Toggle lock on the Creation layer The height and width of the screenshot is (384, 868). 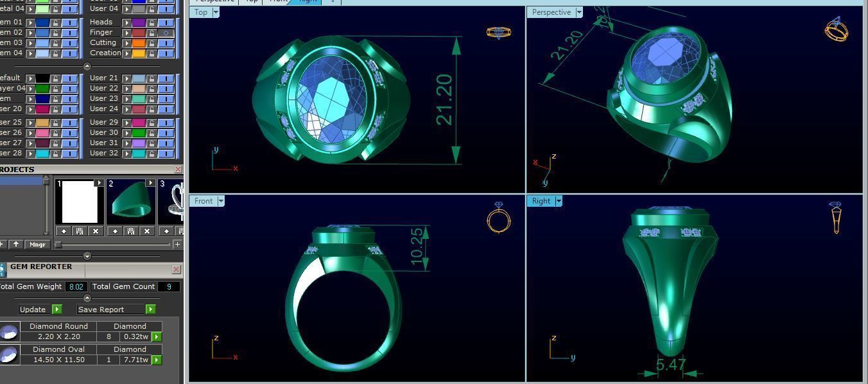[152, 53]
